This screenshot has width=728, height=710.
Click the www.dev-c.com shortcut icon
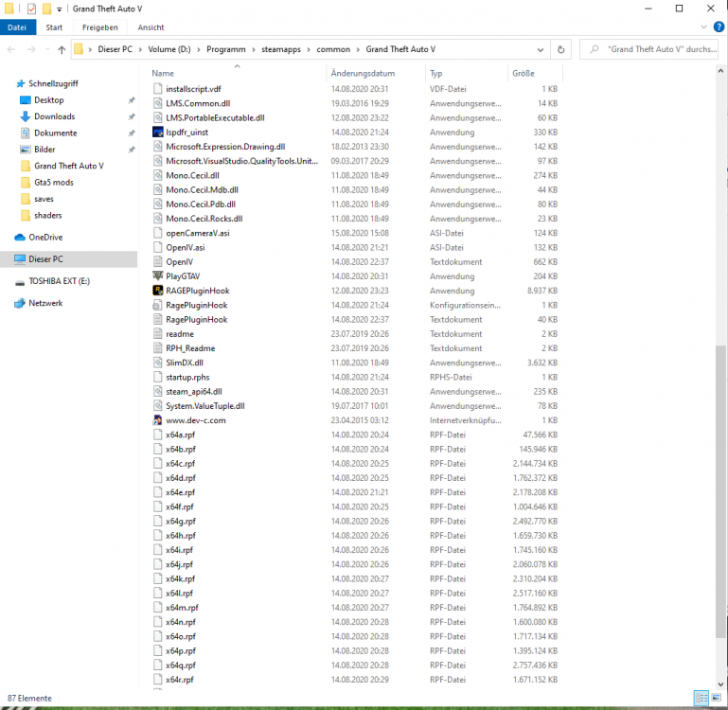coord(158,419)
